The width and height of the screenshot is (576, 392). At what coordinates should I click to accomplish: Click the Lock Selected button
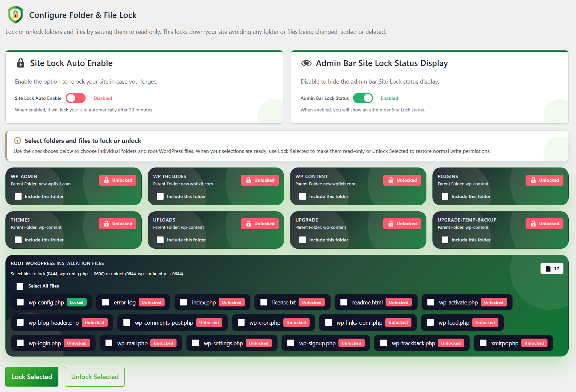point(32,377)
